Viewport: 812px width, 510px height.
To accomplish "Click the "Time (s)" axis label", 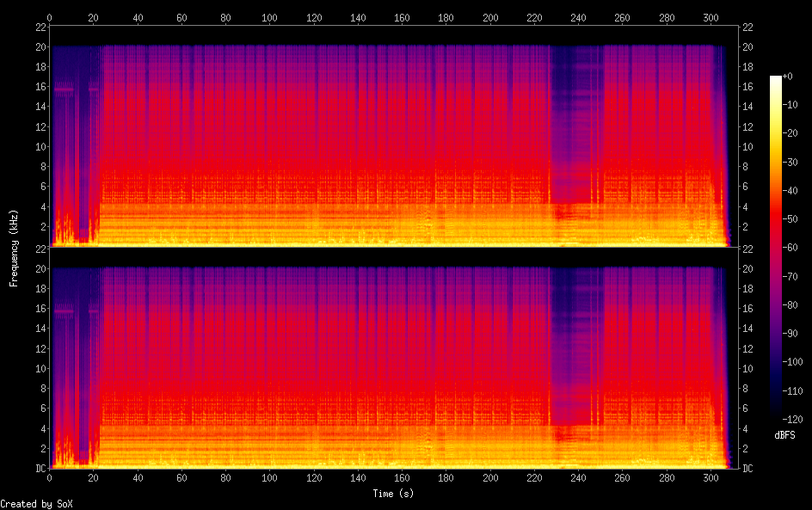I will coord(394,494).
